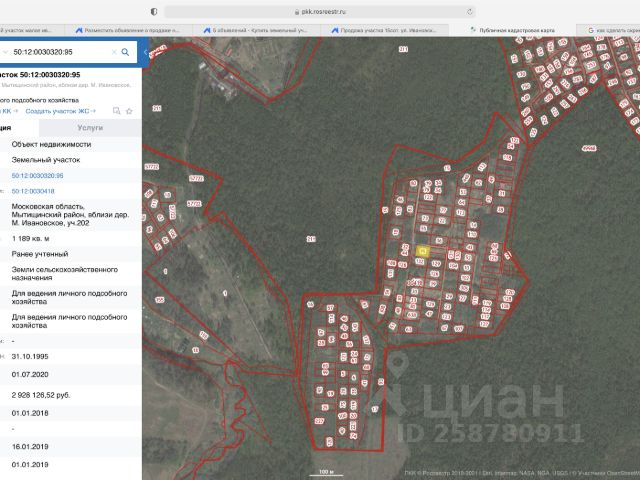Click the date value '01.01.2018'
The image size is (640, 480).
tap(30, 413)
